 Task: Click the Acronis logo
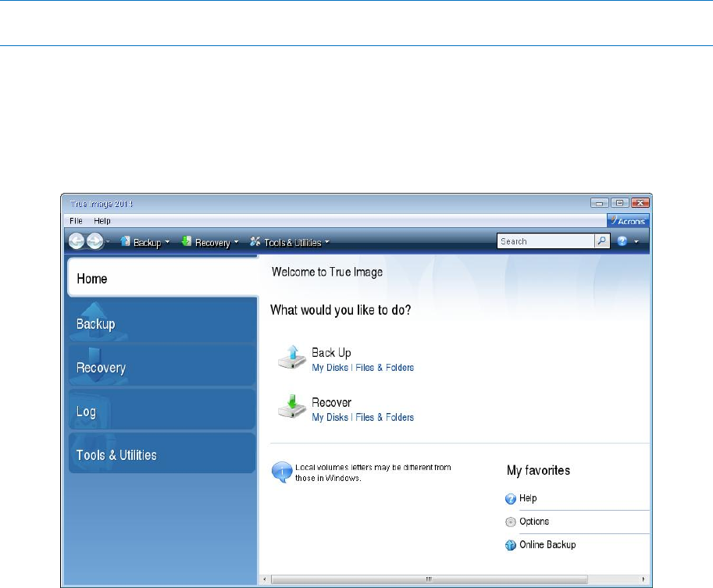click(628, 220)
